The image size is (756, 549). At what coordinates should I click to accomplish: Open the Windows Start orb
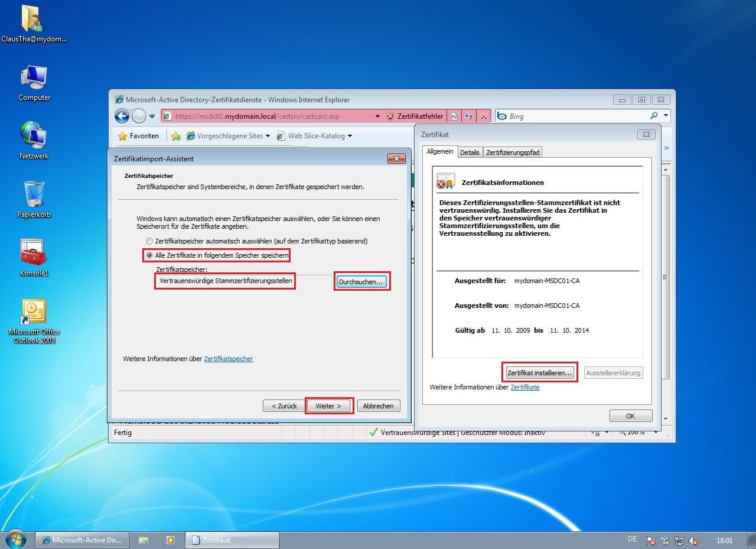coord(16,539)
